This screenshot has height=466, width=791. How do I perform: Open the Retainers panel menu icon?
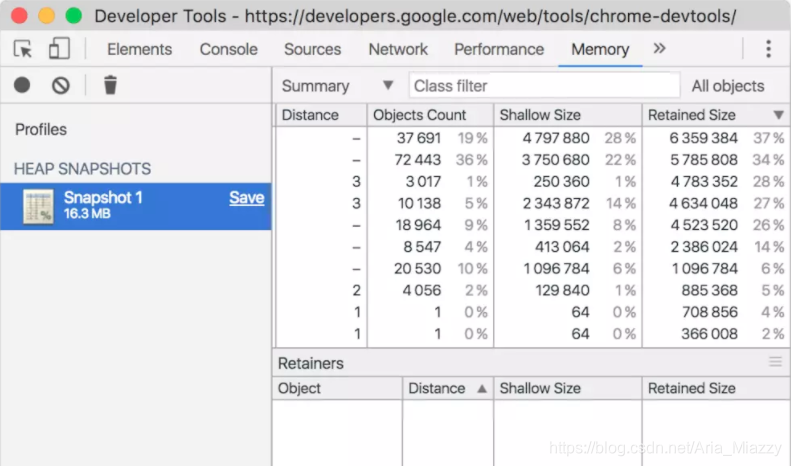click(775, 362)
